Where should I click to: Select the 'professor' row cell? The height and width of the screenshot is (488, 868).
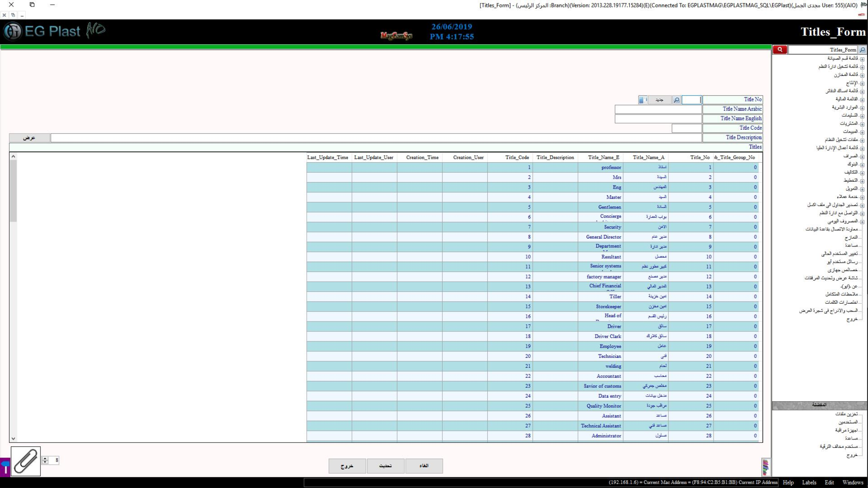tap(601, 167)
